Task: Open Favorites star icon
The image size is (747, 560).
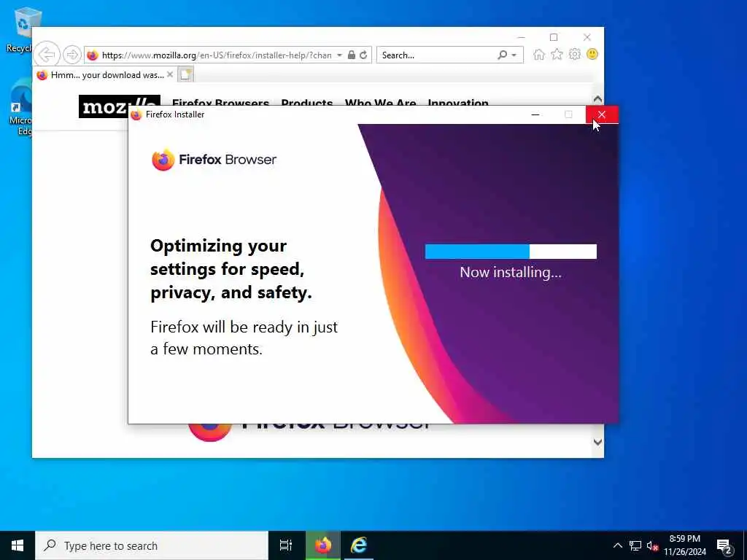Action: pos(557,54)
